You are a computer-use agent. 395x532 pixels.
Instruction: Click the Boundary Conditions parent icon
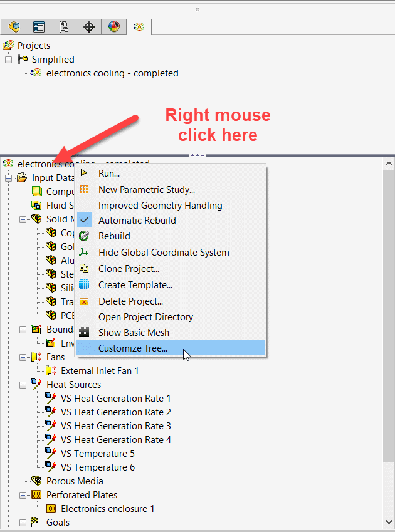36,329
